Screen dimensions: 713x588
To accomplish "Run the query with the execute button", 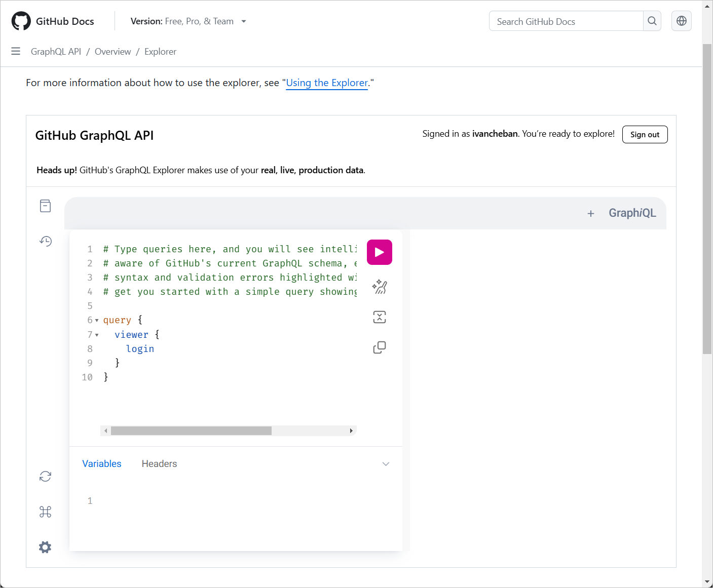I will tap(379, 252).
